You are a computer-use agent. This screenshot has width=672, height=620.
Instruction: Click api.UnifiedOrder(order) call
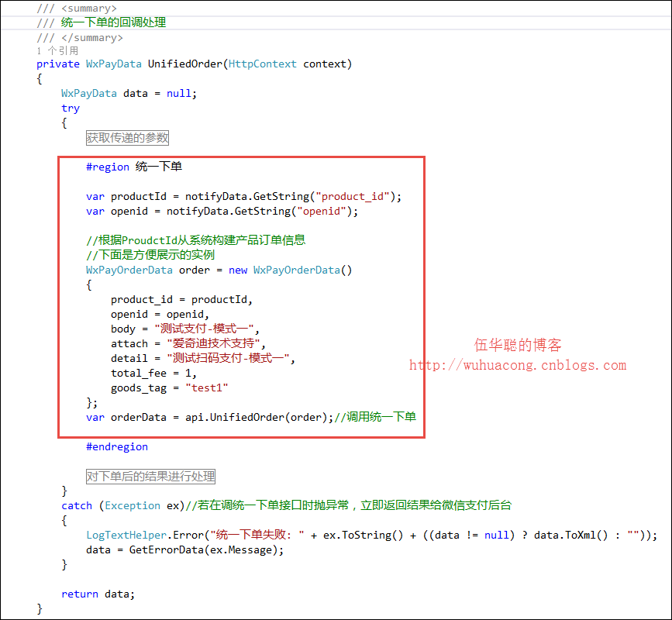click(257, 417)
